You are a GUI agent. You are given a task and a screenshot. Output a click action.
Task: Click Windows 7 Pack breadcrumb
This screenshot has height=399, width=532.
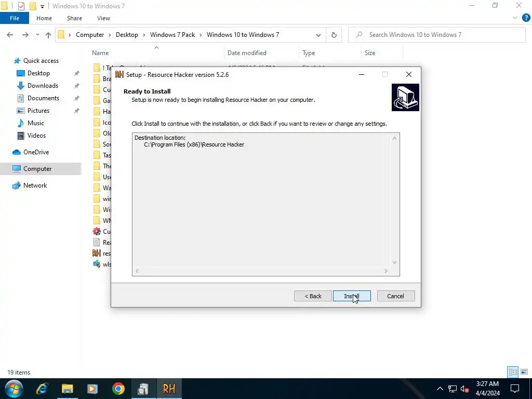(172, 35)
